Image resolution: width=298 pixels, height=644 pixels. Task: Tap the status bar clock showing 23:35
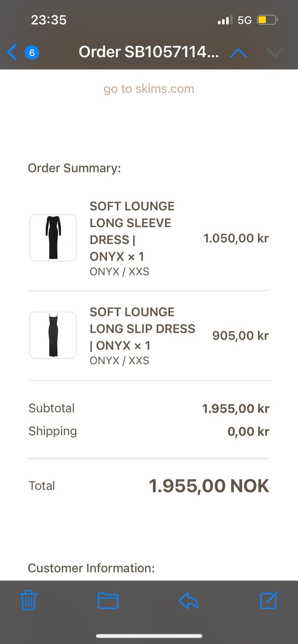click(x=49, y=20)
